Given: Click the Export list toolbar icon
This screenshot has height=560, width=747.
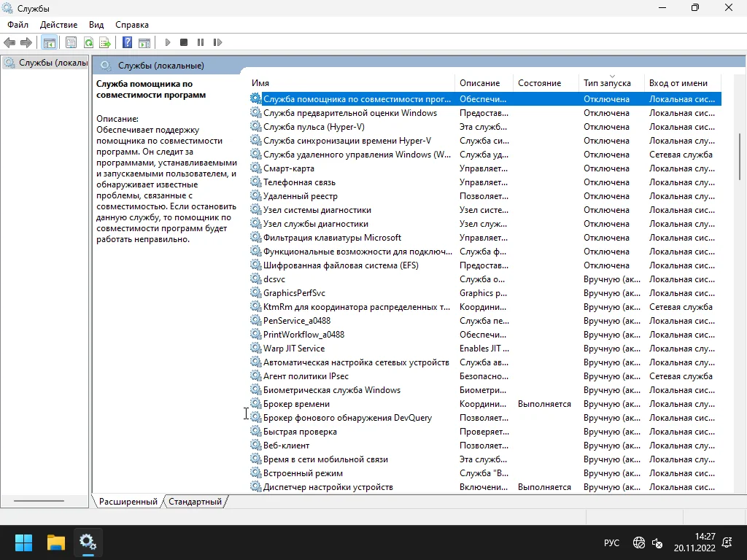Looking at the screenshot, I should click(105, 43).
